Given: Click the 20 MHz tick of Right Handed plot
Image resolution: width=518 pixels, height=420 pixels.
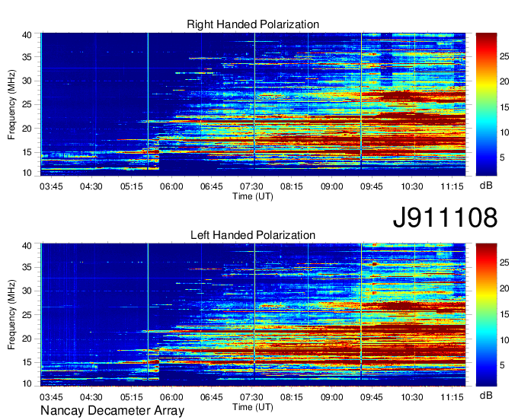Looking at the screenshot, I should point(27,129).
